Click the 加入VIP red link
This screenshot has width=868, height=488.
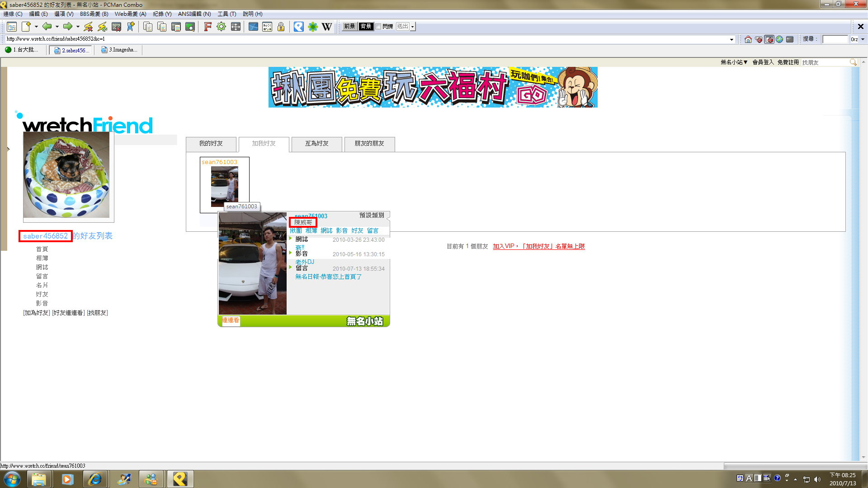538,247
